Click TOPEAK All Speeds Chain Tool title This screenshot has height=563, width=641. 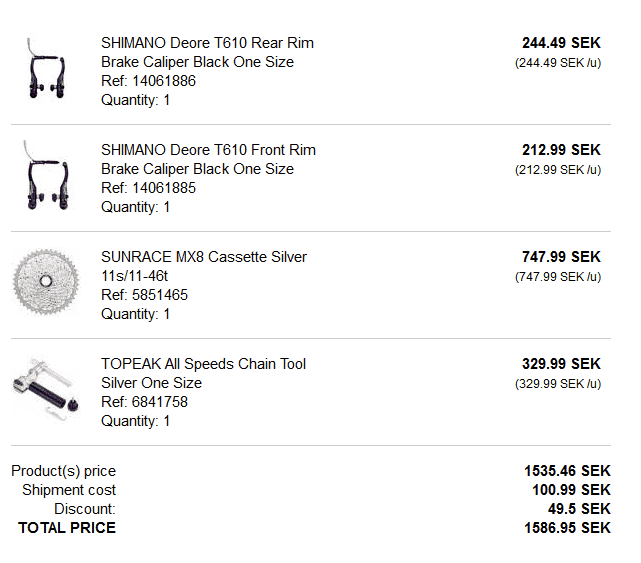tap(203, 364)
